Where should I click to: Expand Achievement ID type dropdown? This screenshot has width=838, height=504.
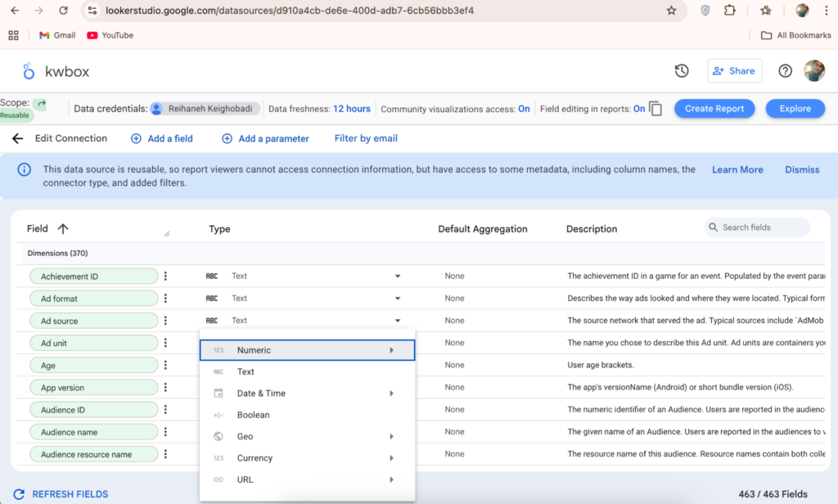pos(398,277)
